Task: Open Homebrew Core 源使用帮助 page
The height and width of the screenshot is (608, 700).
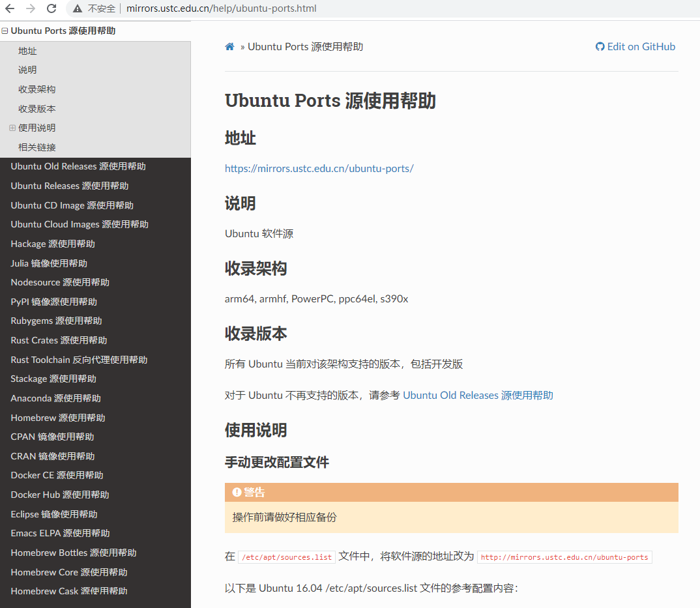Action: (x=69, y=572)
